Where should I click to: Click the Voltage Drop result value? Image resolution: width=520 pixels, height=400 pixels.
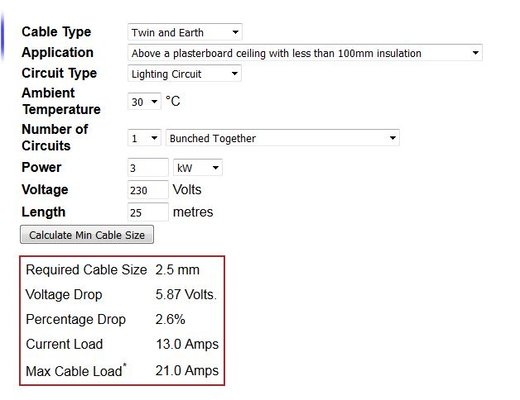[186, 294]
